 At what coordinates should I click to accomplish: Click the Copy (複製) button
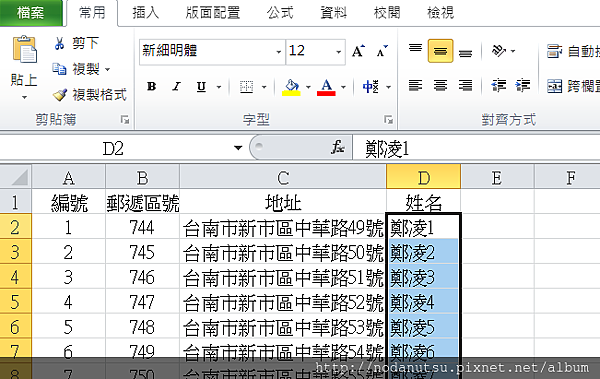coord(76,69)
